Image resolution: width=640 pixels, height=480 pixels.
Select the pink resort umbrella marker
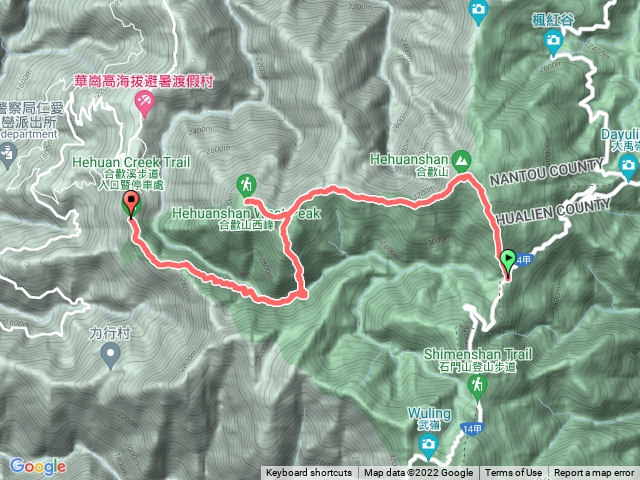(144, 101)
